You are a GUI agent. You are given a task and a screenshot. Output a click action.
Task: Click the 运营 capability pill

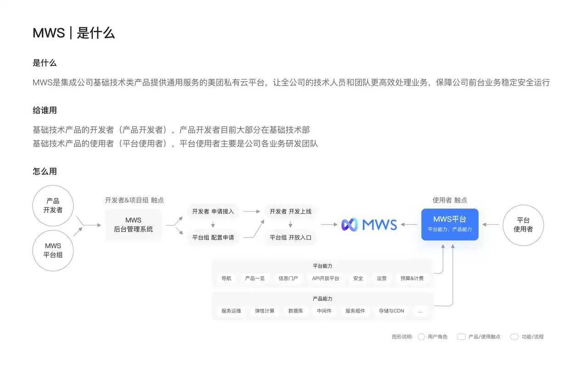point(382,278)
